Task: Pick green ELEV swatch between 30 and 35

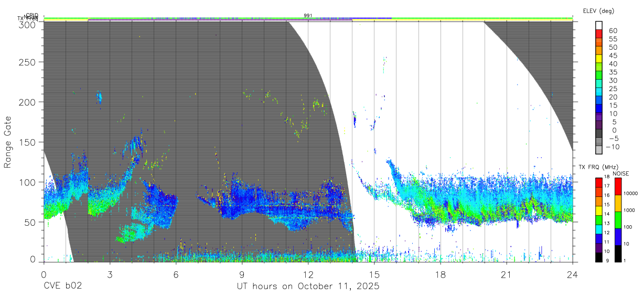Action: point(599,75)
